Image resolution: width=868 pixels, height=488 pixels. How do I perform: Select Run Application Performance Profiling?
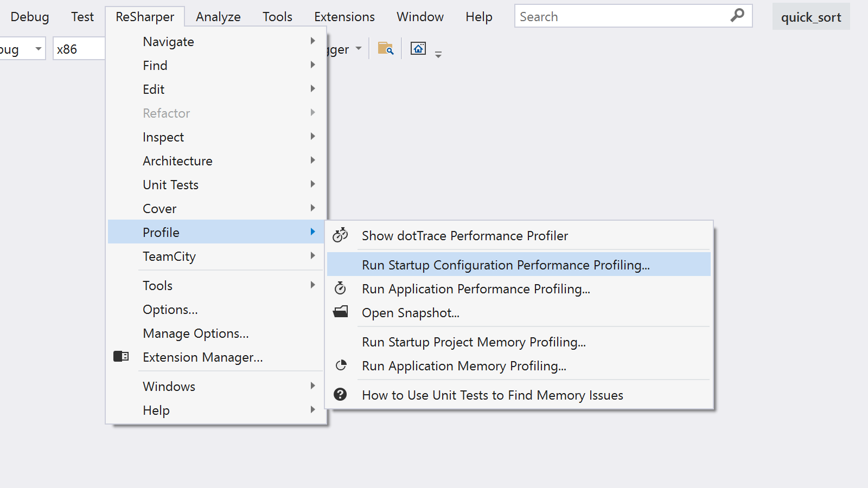[x=519, y=289]
